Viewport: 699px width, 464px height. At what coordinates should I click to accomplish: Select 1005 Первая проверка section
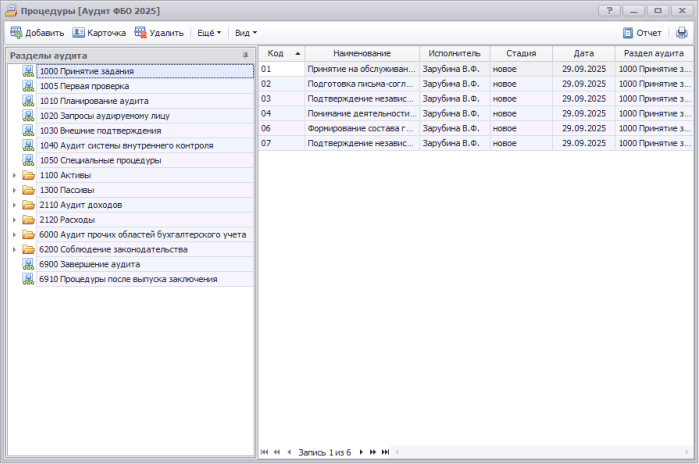(84, 86)
